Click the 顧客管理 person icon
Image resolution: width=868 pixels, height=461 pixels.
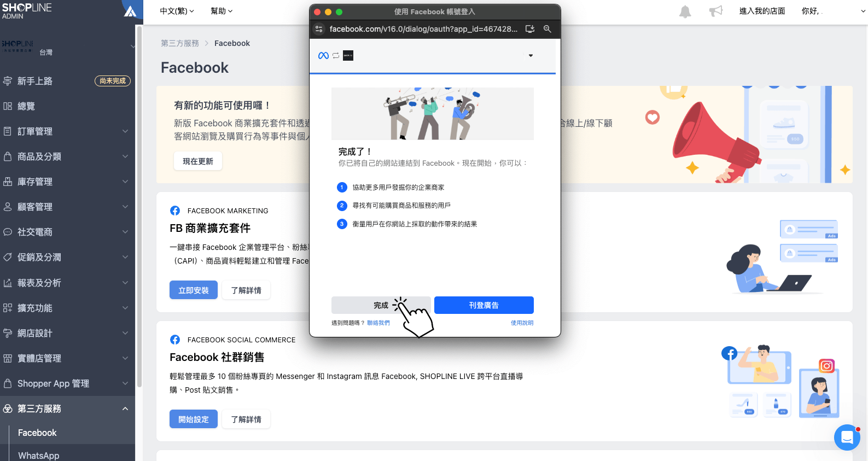[8, 207]
